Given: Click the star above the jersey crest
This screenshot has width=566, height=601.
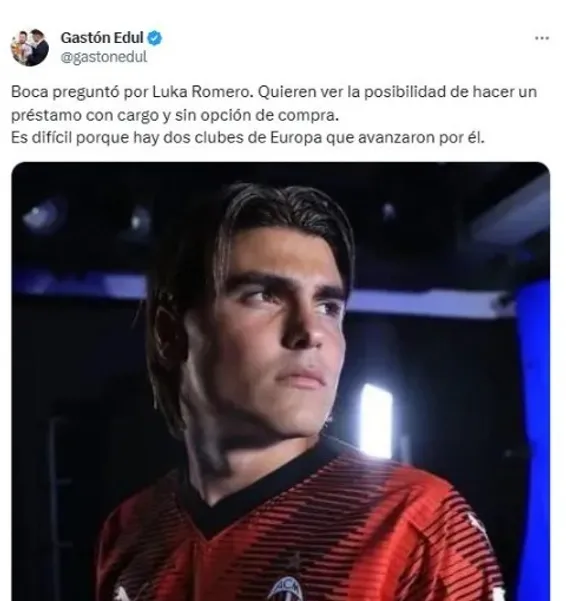Looking at the screenshot, I should pos(295,561).
